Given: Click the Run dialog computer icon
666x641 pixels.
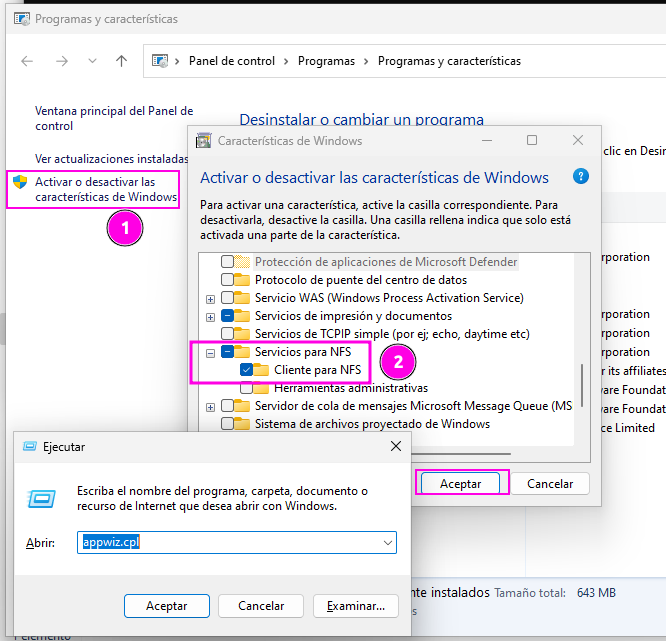Looking at the screenshot, I should tap(42, 499).
